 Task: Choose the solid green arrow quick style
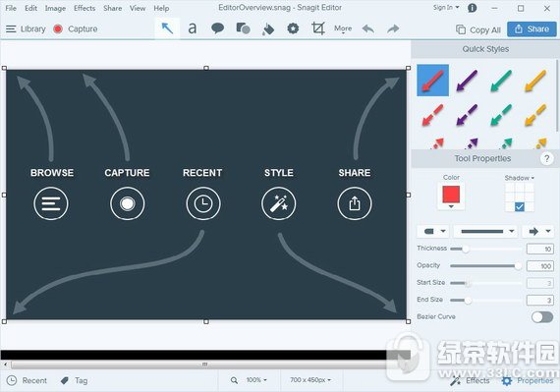tap(501, 81)
